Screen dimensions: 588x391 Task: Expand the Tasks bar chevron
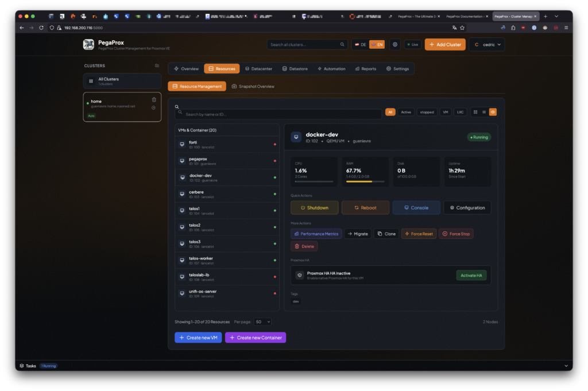pos(566,366)
